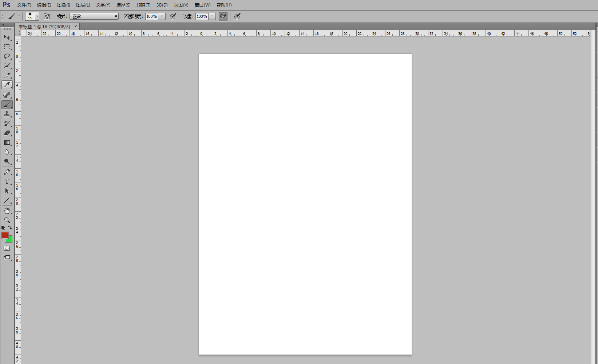
Task: Toggle pressure for opacity
Action: coord(173,16)
